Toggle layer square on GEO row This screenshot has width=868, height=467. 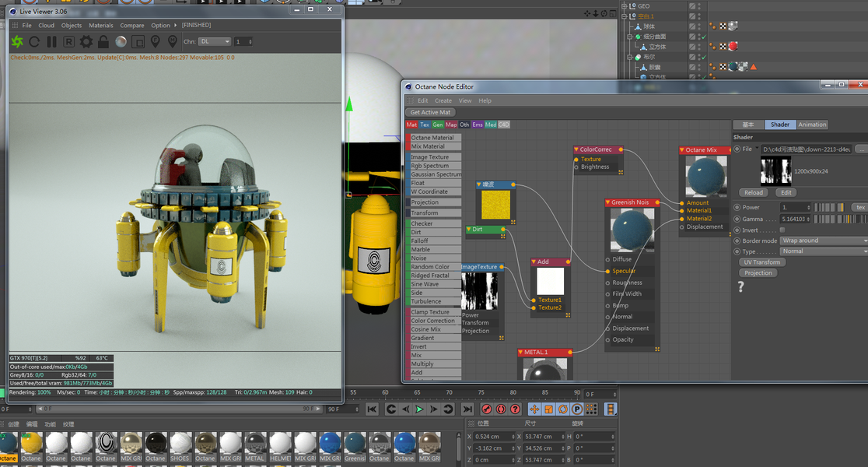click(x=692, y=6)
